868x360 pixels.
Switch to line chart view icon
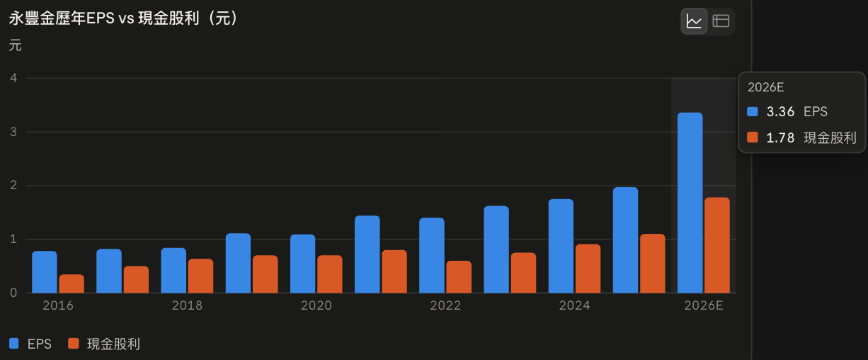point(694,21)
